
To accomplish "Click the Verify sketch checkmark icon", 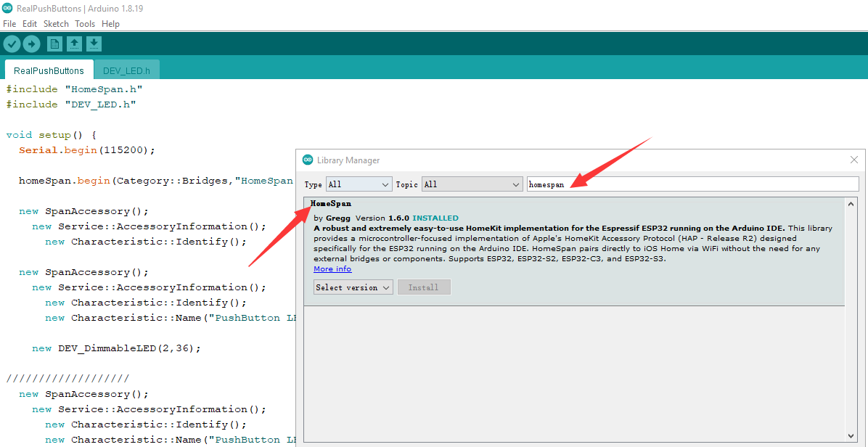I will [x=12, y=44].
